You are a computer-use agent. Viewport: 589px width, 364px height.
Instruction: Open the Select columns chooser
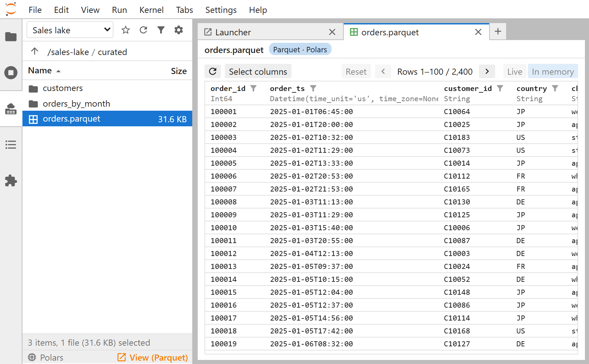point(258,71)
